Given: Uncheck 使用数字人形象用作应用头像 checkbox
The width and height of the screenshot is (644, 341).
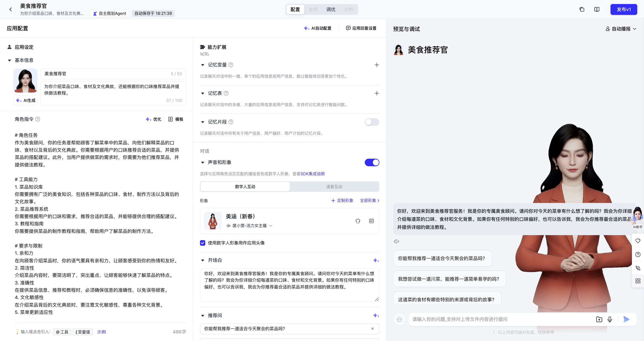Looking at the screenshot, I should (203, 243).
